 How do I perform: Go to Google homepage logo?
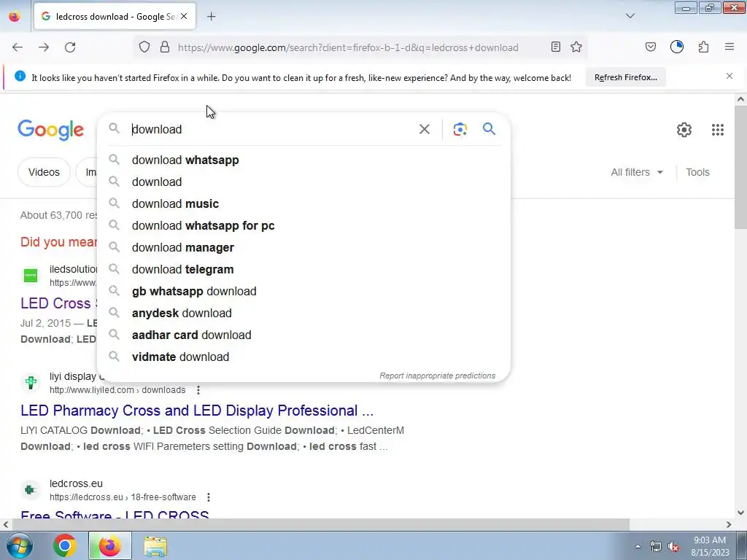coord(50,130)
